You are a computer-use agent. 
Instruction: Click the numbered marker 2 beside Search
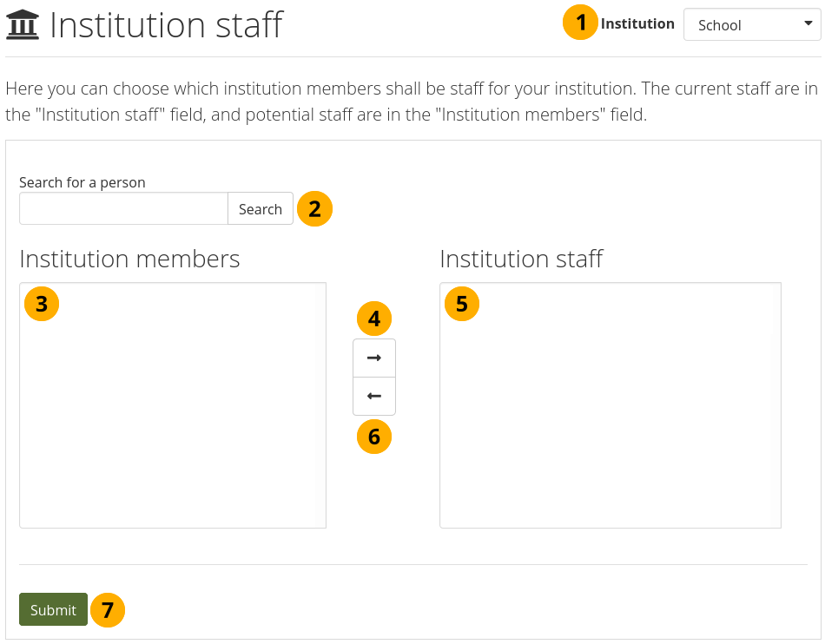point(314,208)
